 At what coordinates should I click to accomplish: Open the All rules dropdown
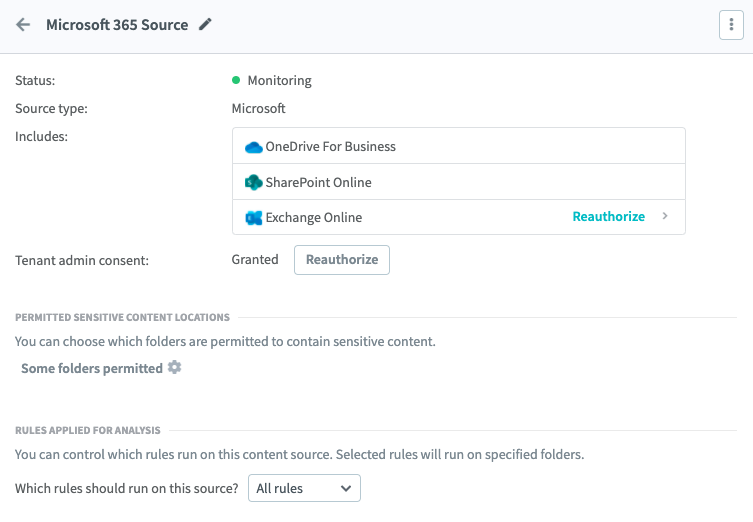coord(303,488)
